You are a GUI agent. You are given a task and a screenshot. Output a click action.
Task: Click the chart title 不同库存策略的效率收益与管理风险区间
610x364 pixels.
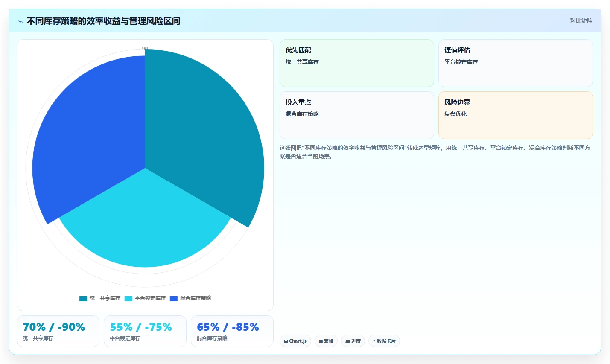click(103, 21)
